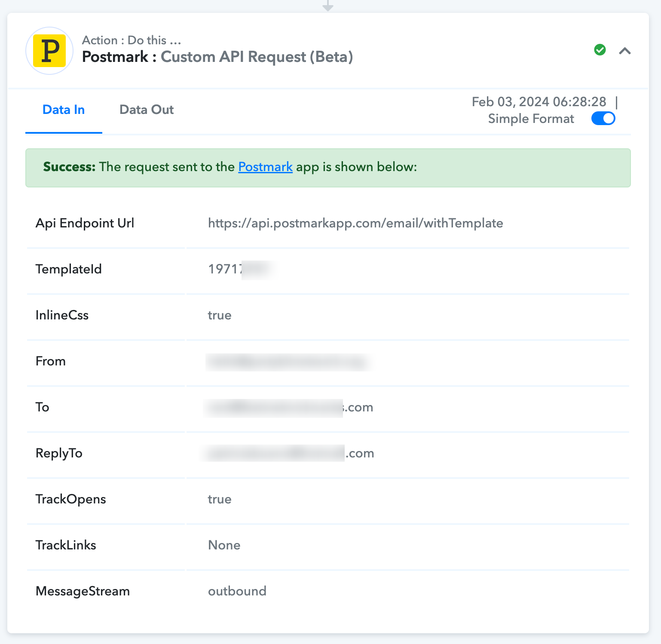
Task: Collapse the Postmark action step chevron
Action: pos(625,51)
